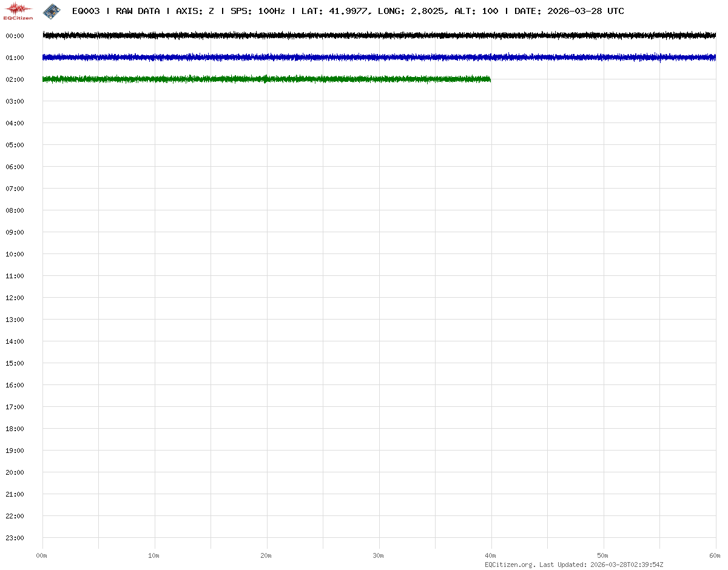
Task: Click the EQCitizen red waveform logo
Action: point(18,10)
